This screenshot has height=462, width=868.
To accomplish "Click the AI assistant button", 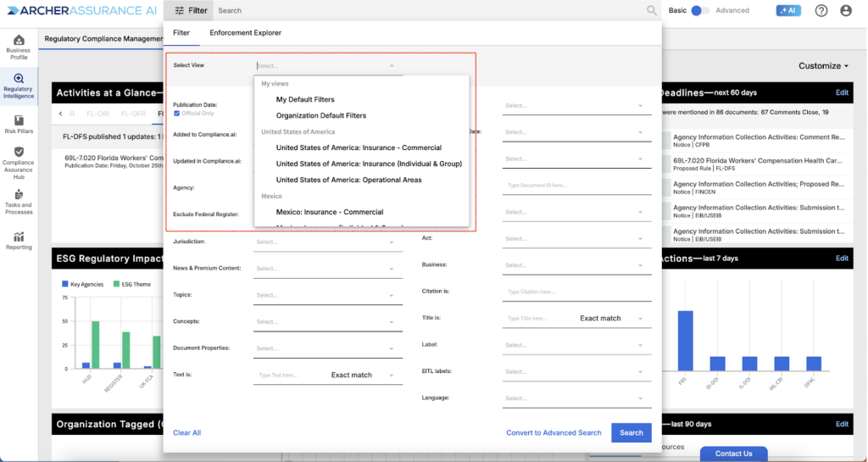I will 788,10.
